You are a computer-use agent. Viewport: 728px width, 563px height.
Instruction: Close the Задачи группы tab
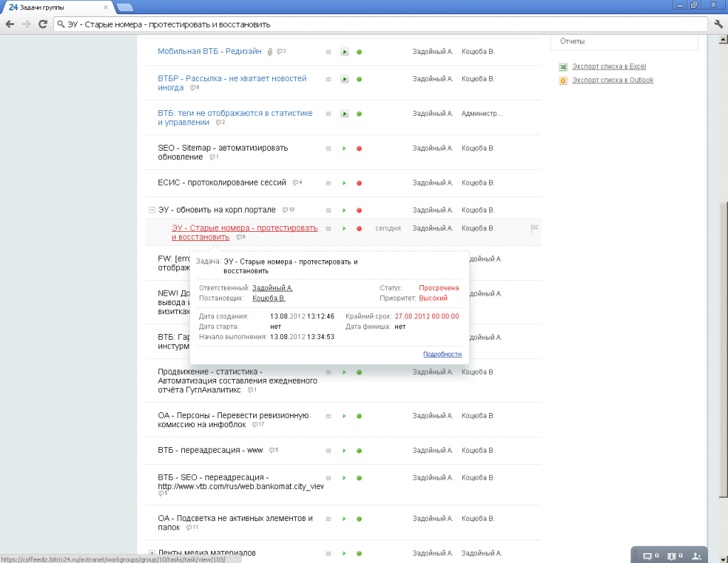(105, 7)
